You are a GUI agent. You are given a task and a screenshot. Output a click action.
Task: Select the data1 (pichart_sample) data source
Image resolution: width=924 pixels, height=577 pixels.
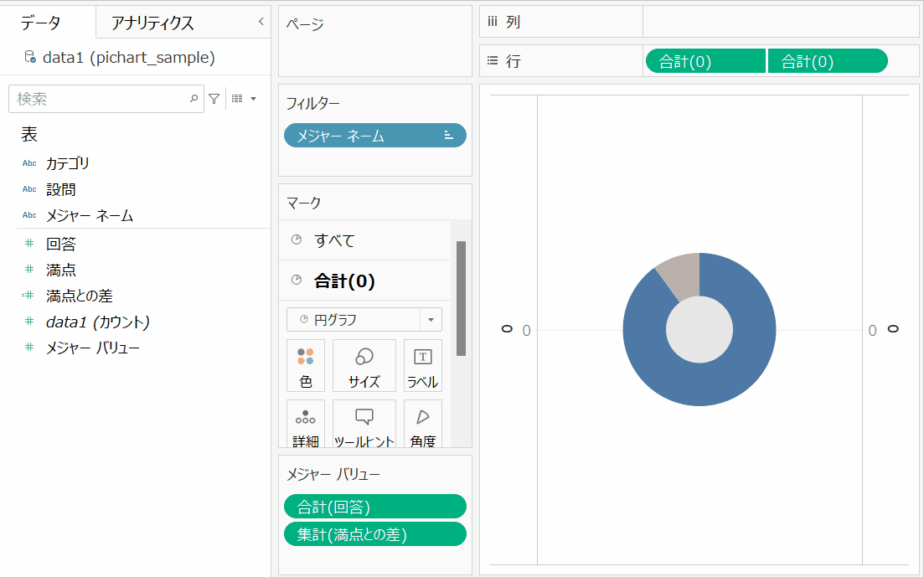pos(128,57)
